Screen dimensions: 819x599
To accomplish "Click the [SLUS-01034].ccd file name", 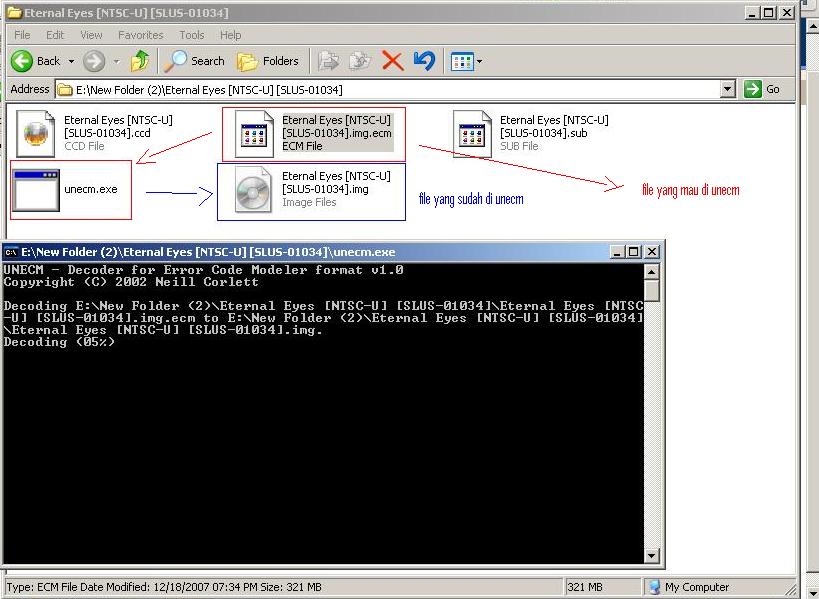I will click(107, 133).
